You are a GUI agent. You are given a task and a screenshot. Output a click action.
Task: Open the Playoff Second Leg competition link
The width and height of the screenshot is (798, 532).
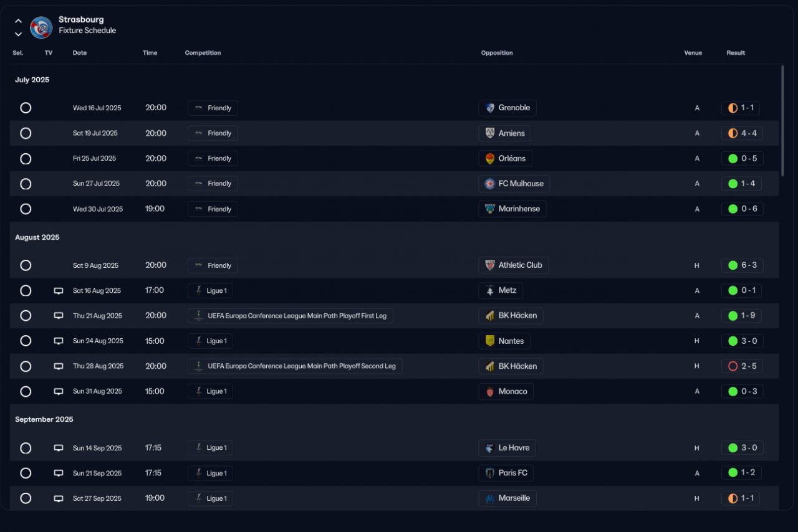(x=295, y=366)
